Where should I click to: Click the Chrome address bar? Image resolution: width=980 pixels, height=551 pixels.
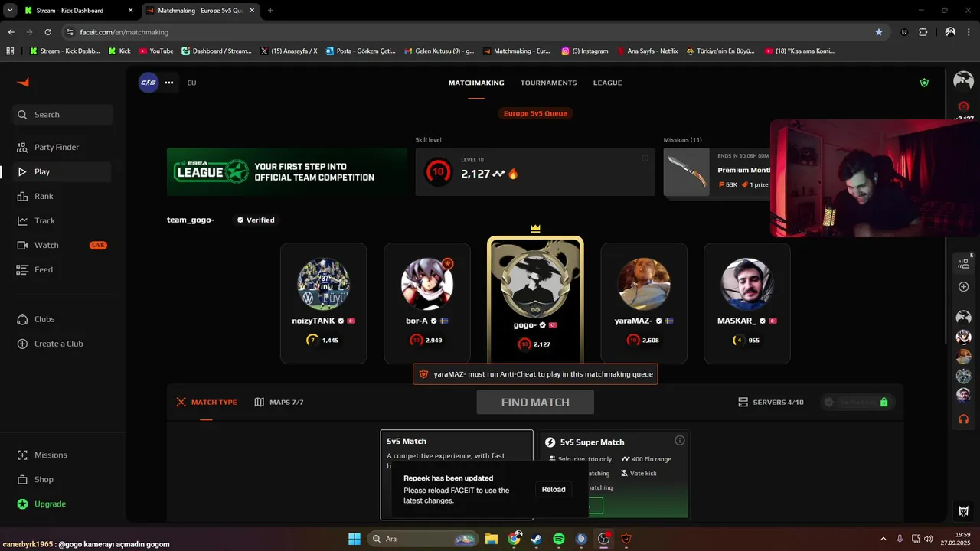[475, 32]
